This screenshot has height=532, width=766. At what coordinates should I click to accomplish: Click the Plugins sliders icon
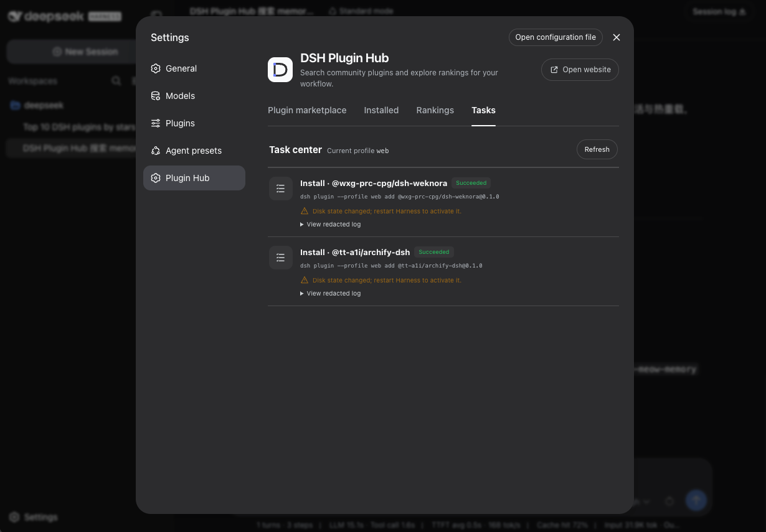pos(156,123)
